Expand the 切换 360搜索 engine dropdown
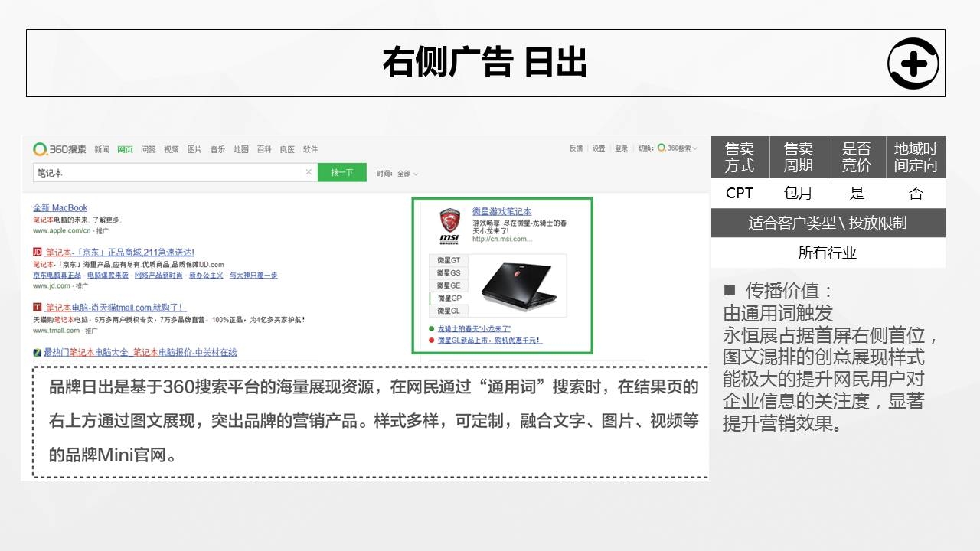Viewport: 980px width, 551px height. (x=678, y=148)
